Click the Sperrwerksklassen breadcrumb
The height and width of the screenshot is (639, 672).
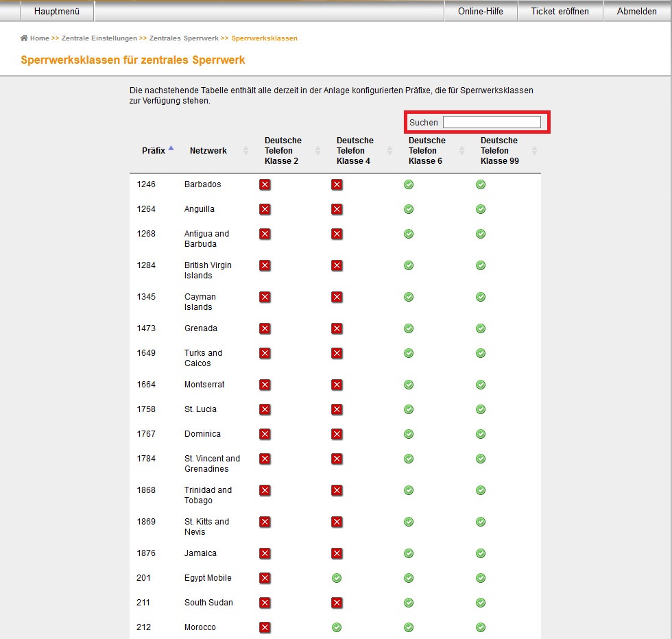click(265, 38)
